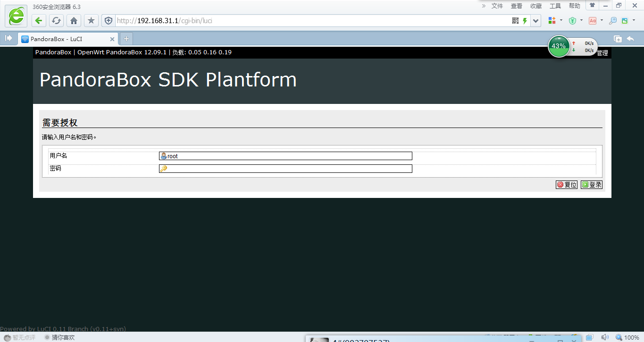Click into the 密码 password field

point(285,169)
